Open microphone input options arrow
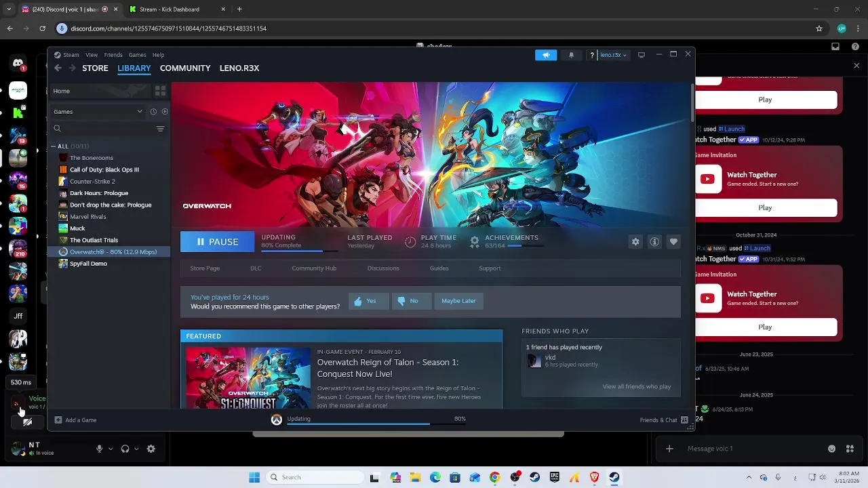 111,449
